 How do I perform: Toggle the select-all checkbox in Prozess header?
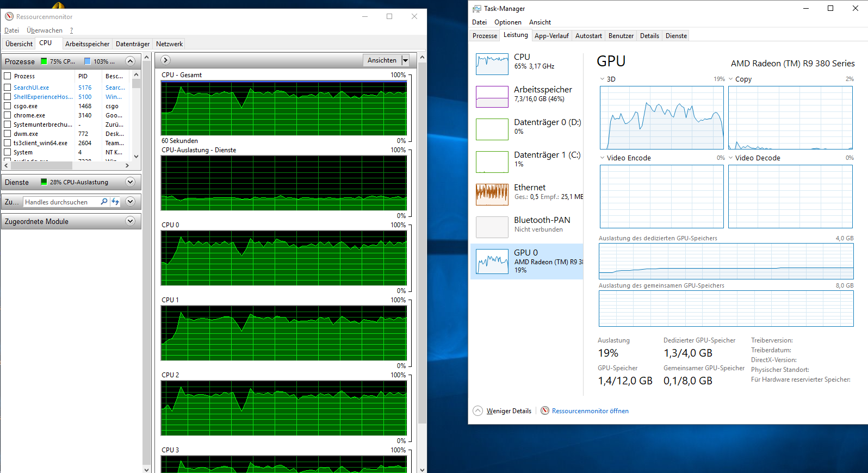(x=8, y=76)
